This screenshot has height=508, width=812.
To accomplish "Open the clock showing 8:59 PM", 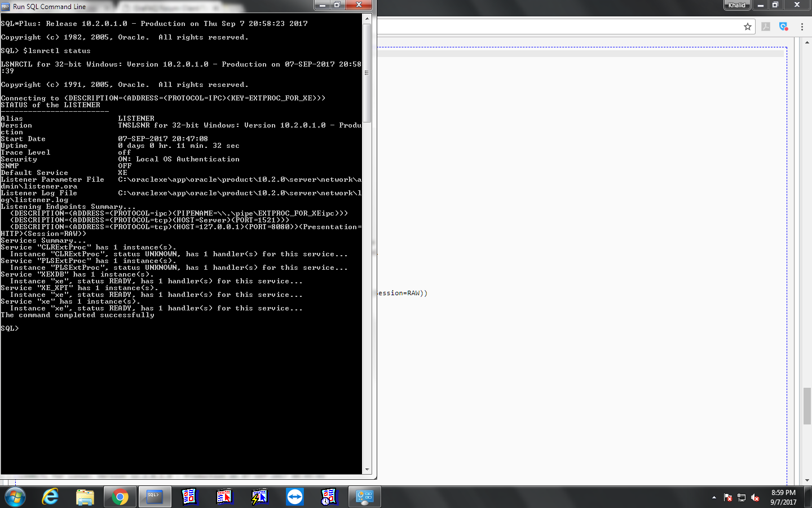I will 783,497.
